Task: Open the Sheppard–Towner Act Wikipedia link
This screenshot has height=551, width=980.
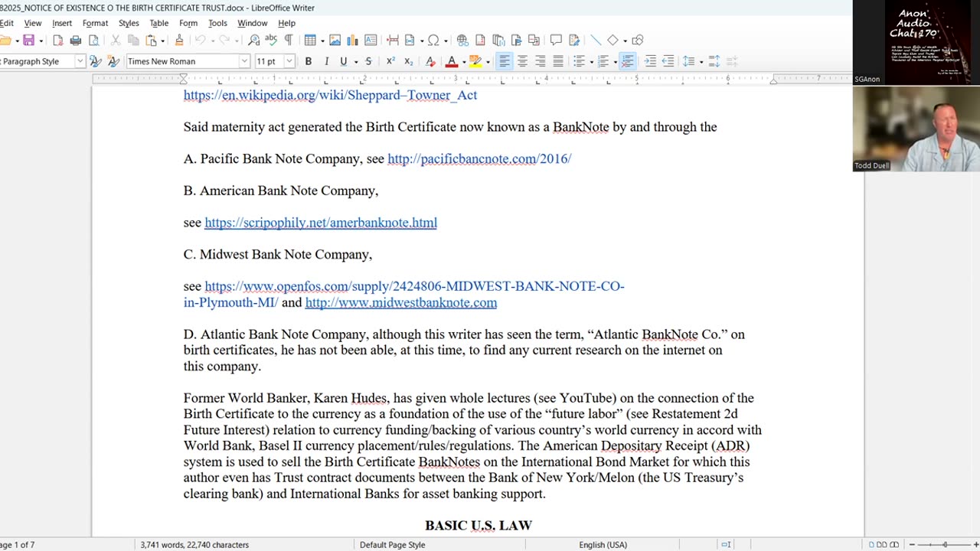Action: pyautogui.click(x=330, y=95)
